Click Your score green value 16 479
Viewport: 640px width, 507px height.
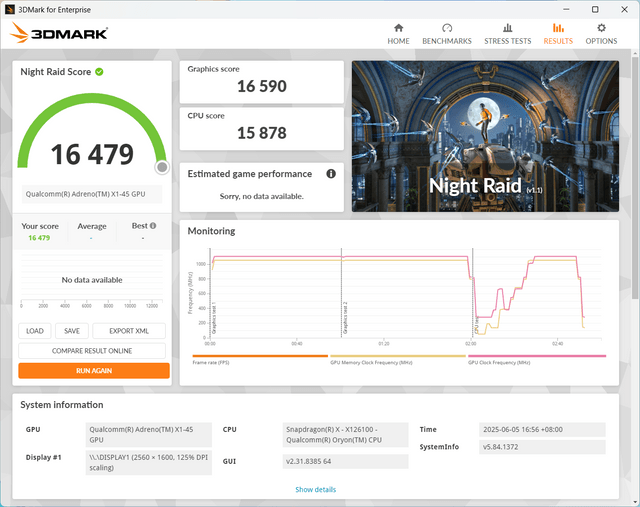(x=39, y=238)
